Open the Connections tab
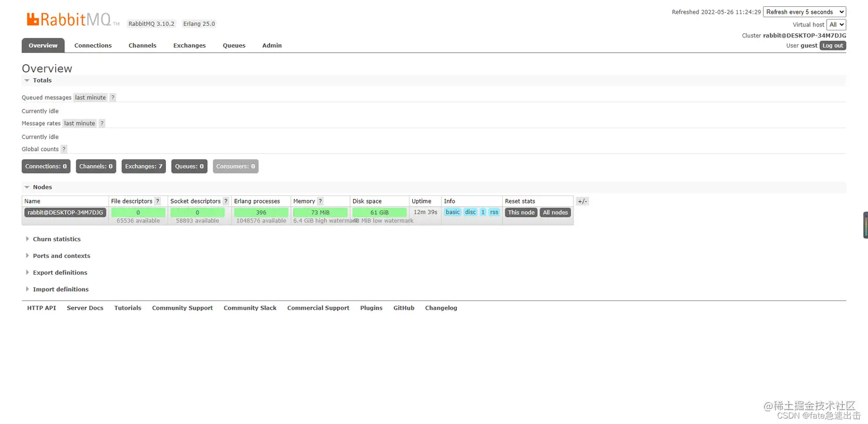The height and width of the screenshot is (424, 868). [93, 45]
